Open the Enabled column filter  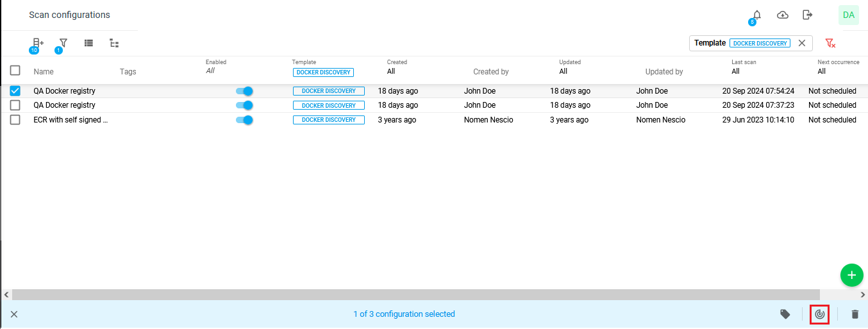pos(210,71)
